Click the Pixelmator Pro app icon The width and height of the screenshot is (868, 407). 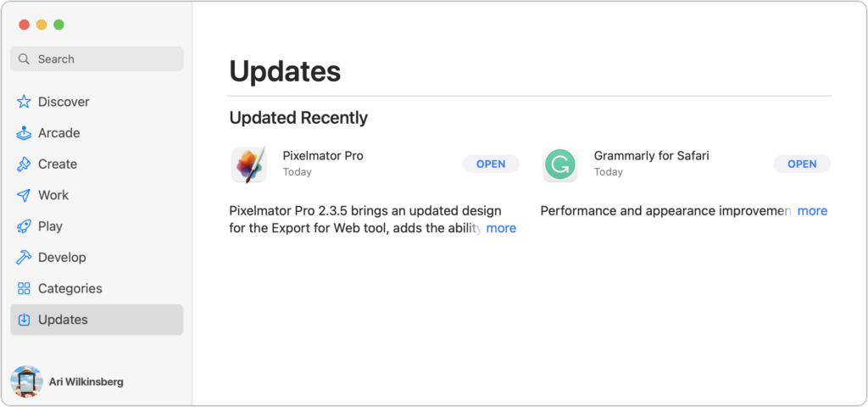(x=249, y=164)
